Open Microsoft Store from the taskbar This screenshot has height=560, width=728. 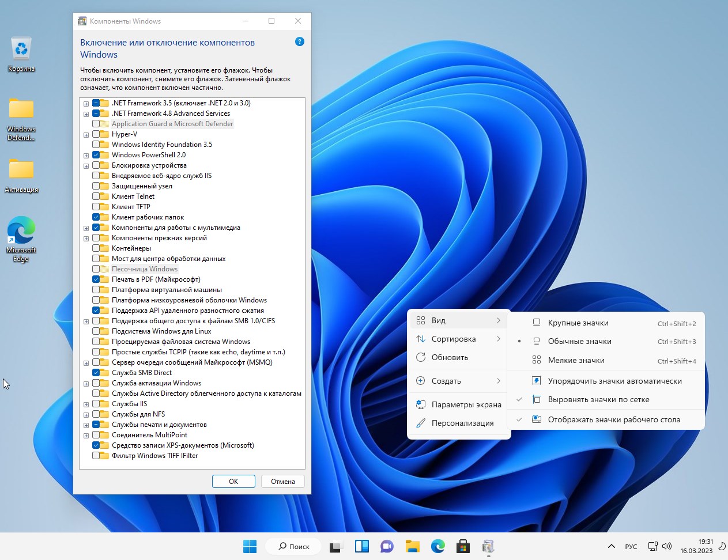pos(462,546)
